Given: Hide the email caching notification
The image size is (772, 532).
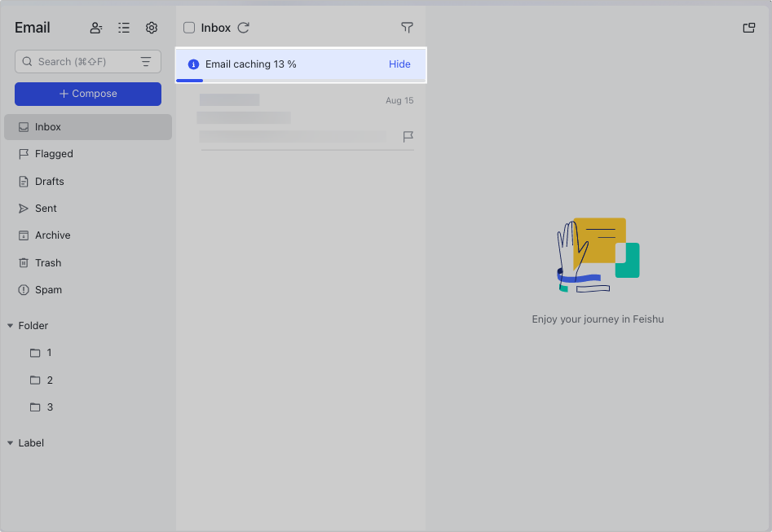Looking at the screenshot, I should [399, 64].
